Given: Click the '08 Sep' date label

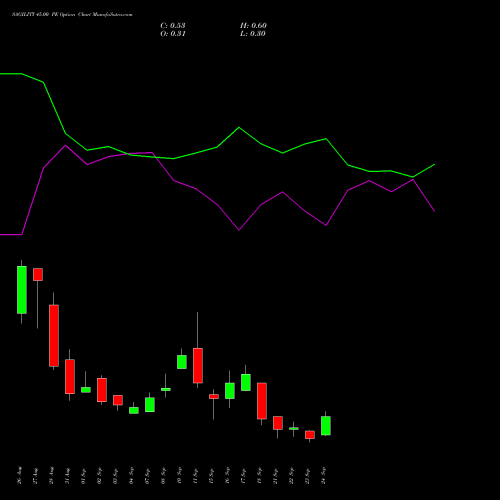Looking at the screenshot, I should 163,475.
